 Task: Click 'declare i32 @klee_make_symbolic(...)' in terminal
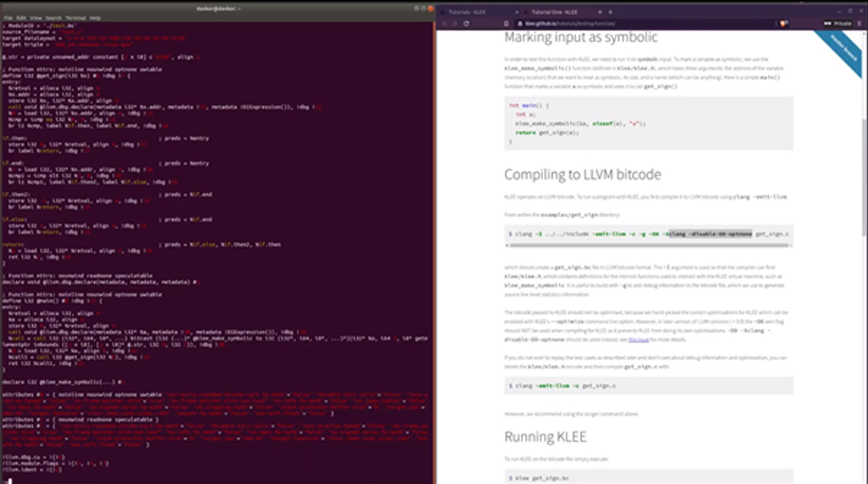click(63, 382)
